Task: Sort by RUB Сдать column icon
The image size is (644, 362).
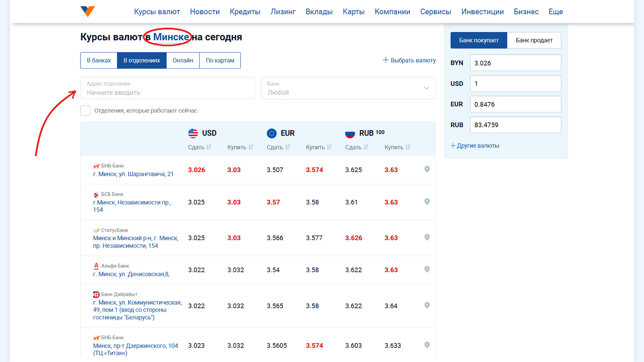Action: click(366, 147)
